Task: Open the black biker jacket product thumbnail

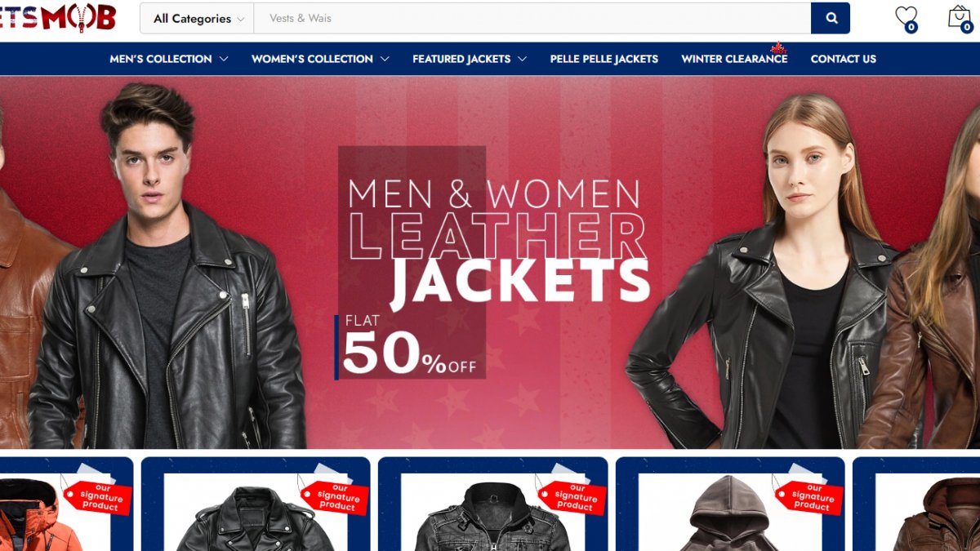Action: point(256,514)
